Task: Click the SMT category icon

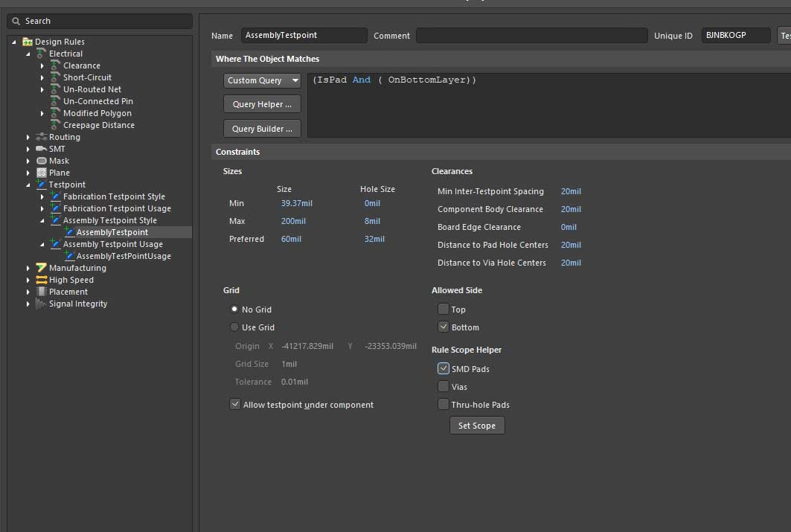Action: click(42, 149)
